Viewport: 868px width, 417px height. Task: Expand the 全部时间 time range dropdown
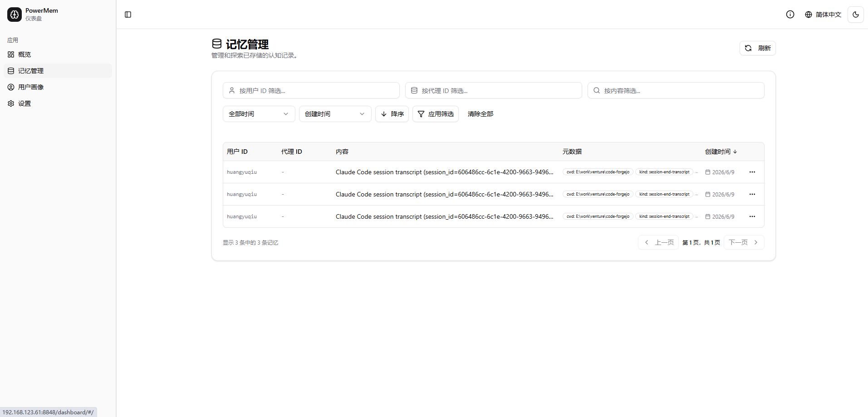[259, 114]
